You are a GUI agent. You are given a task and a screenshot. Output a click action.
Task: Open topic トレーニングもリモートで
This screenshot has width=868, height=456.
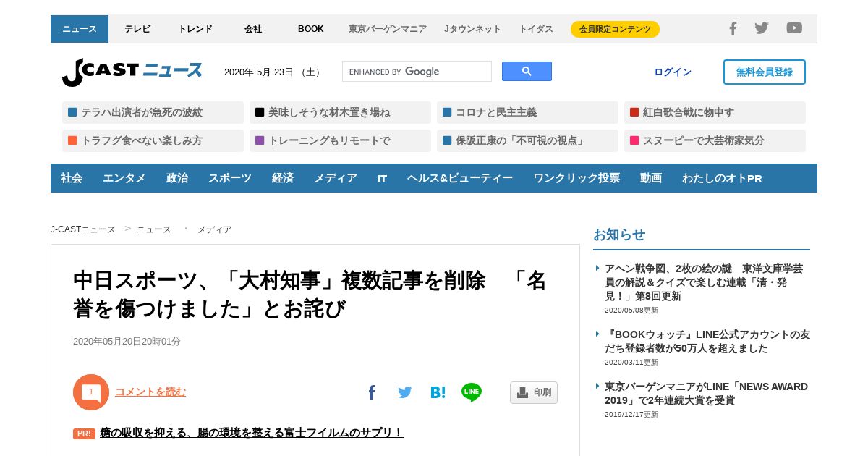(x=340, y=140)
